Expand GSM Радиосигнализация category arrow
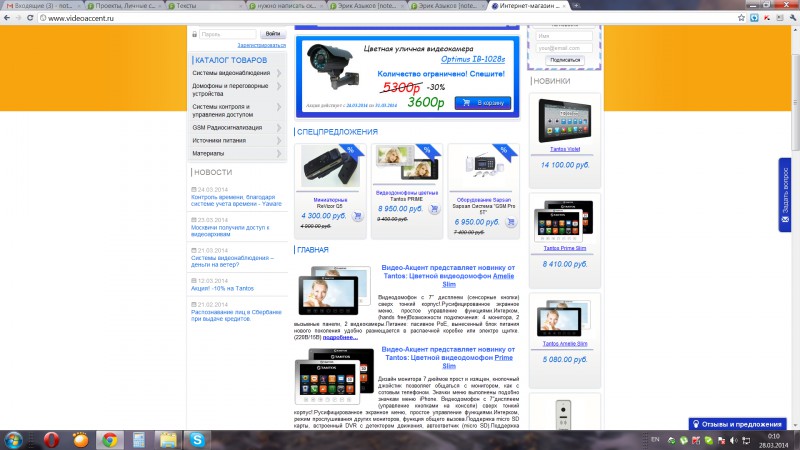Viewport: 800px width, 450px height. [279, 128]
